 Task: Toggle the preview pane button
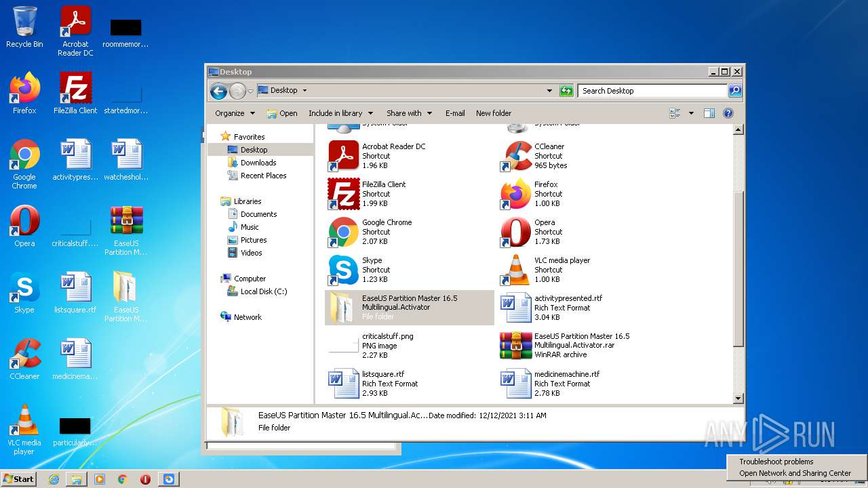[x=709, y=113]
